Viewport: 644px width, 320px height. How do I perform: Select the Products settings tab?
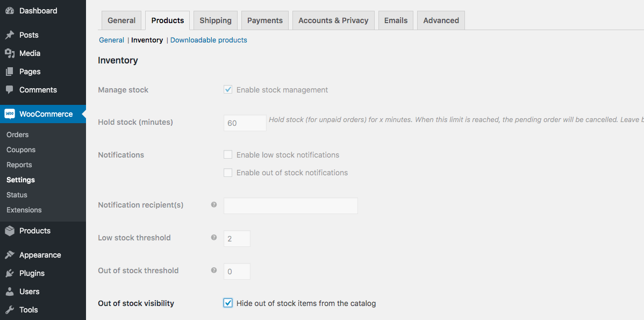(168, 20)
